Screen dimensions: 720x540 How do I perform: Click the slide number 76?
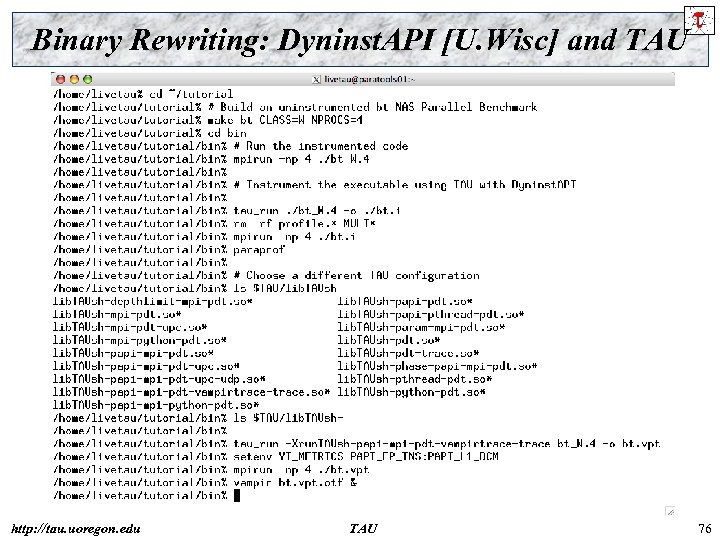click(x=704, y=529)
